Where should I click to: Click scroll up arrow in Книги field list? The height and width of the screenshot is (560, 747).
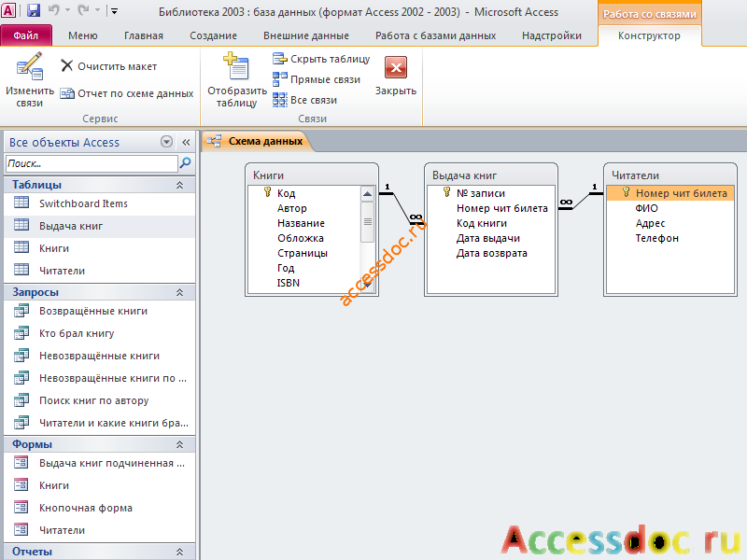click(x=367, y=194)
